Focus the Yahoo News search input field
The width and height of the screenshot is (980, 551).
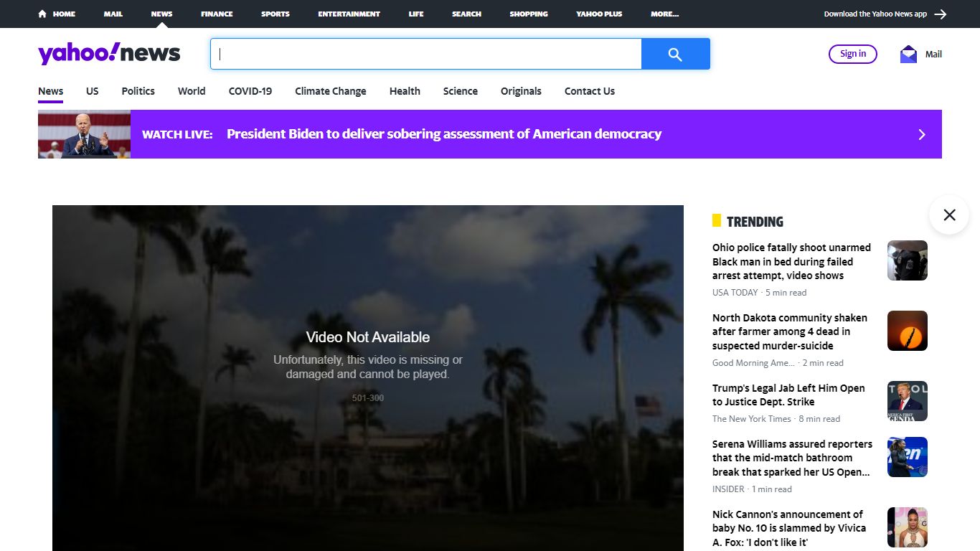pos(426,54)
